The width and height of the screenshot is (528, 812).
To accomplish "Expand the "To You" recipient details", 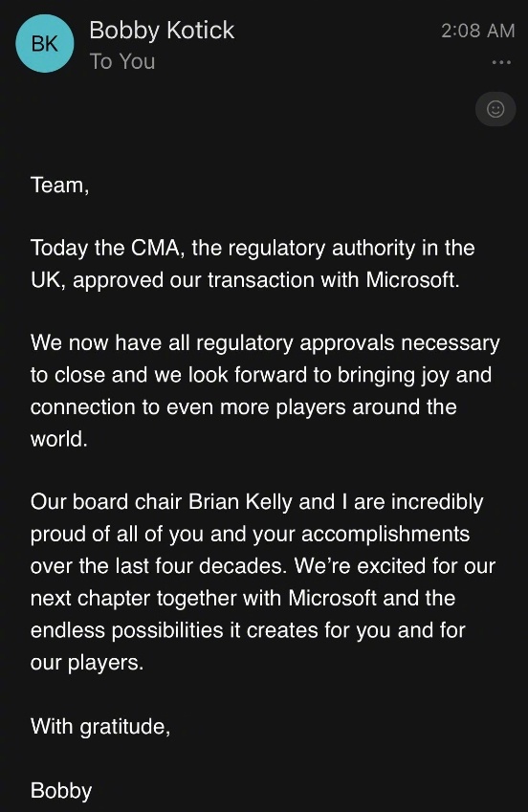I will tap(122, 61).
